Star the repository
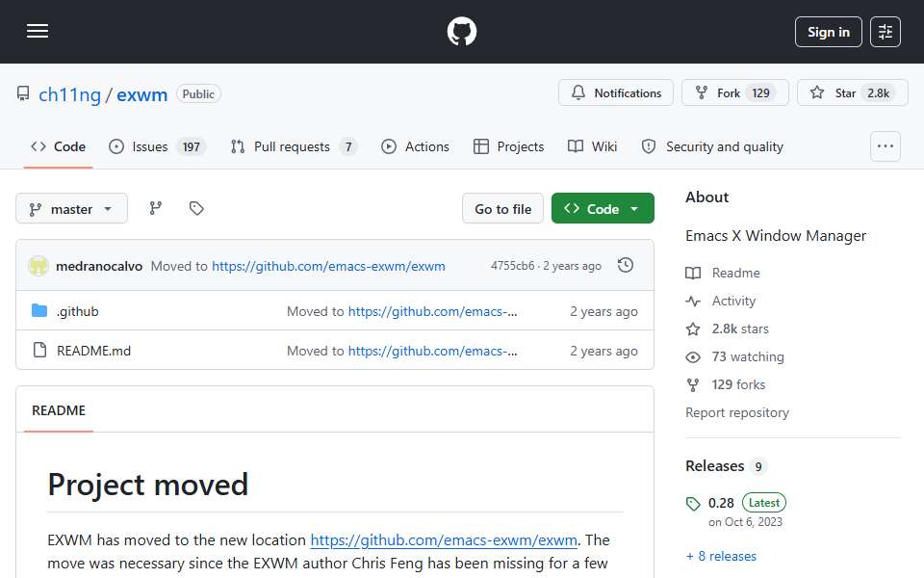Screen dimensions: 924x578 pos(852,93)
